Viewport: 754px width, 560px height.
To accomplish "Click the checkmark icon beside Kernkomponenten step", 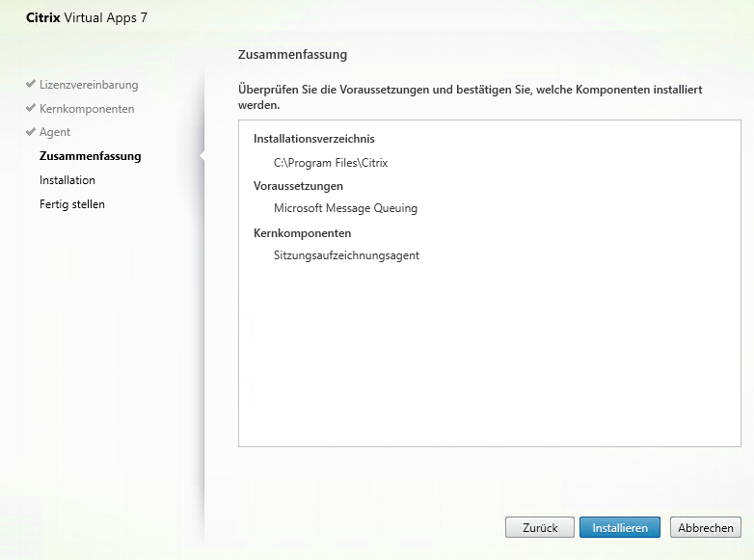I will point(32,109).
